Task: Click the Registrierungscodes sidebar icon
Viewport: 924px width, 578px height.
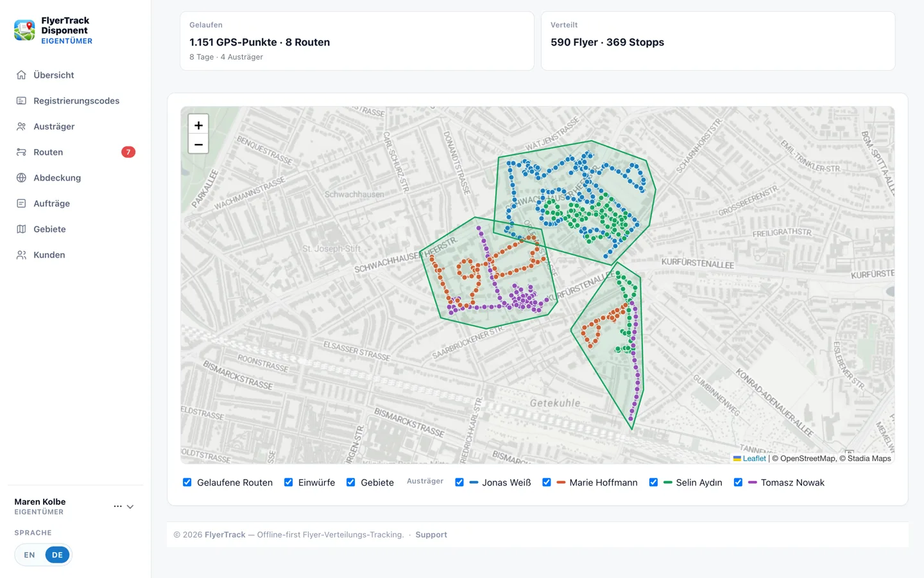Action: 21,101
